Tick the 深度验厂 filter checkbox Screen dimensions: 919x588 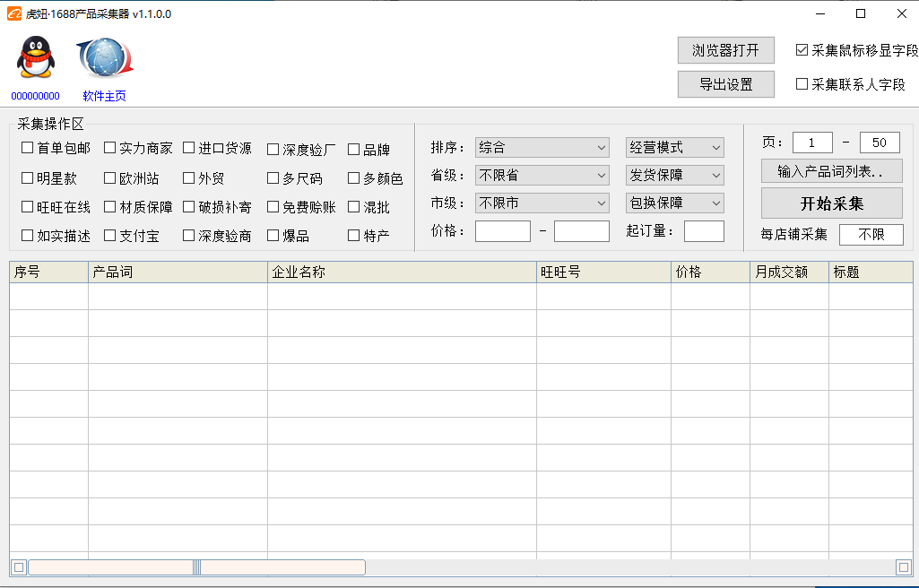273,150
